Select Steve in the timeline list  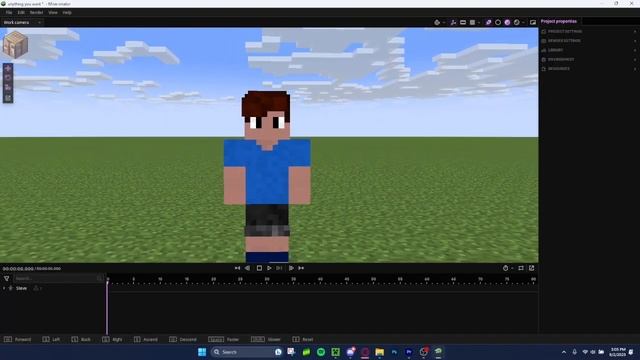21,289
